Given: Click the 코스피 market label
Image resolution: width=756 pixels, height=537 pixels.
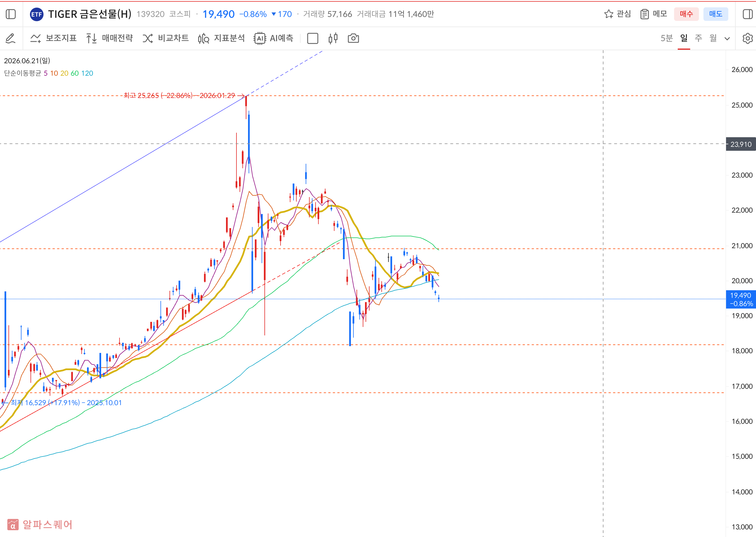Looking at the screenshot, I should 180,14.
